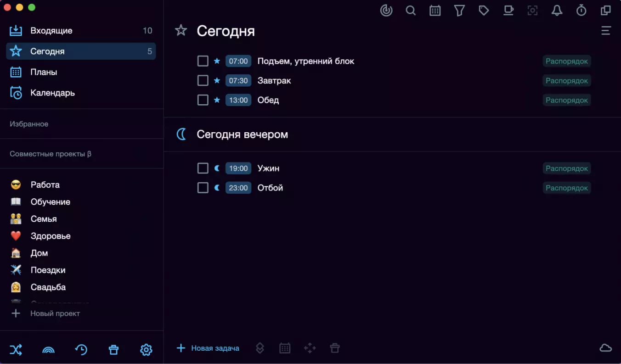Screen dimensions: 621x364
Task: Click the shuffle icon in sidebar footer
Action: click(16, 350)
